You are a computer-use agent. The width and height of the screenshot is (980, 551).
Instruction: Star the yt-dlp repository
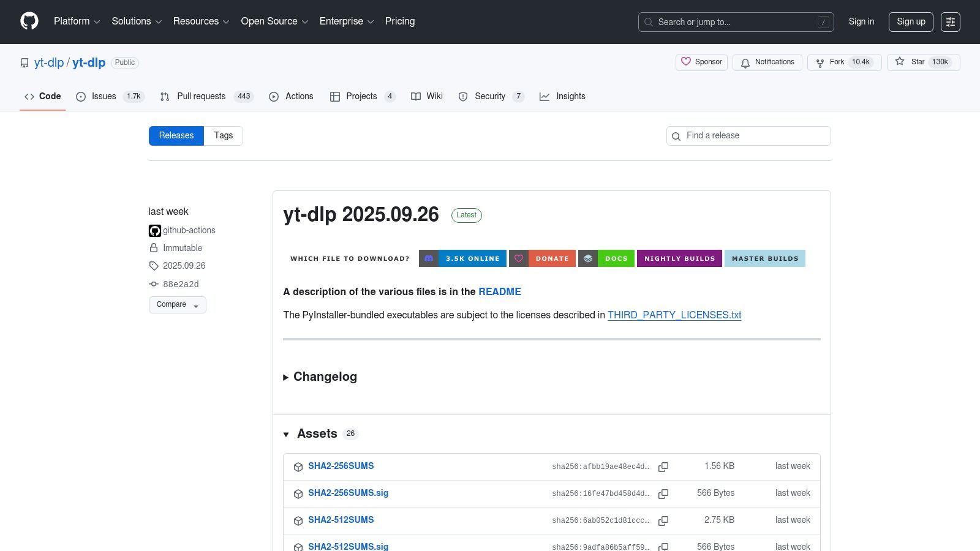[900, 62]
